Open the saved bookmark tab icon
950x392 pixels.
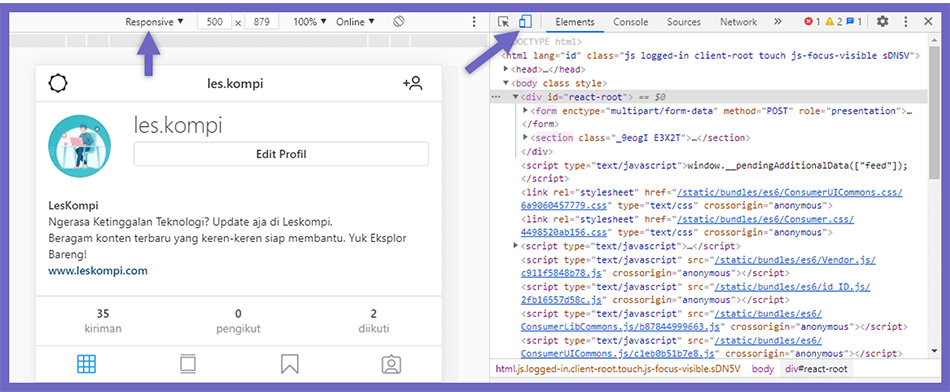290,364
